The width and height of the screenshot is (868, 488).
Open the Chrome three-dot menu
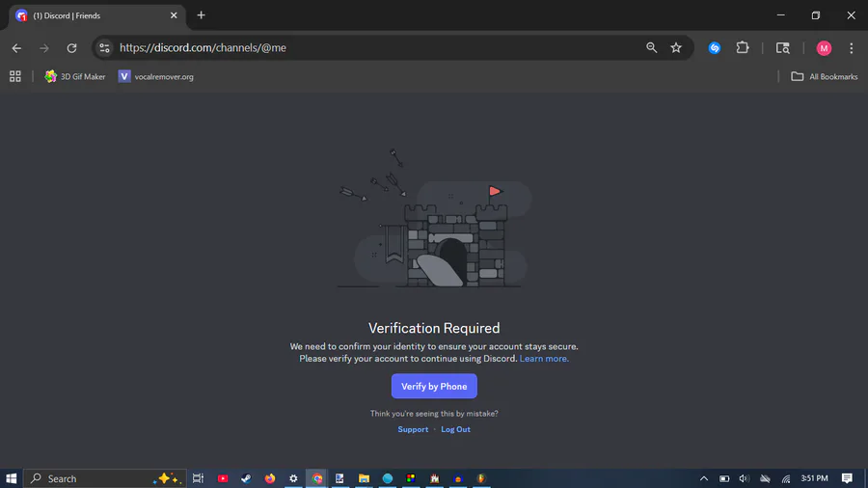[852, 48]
